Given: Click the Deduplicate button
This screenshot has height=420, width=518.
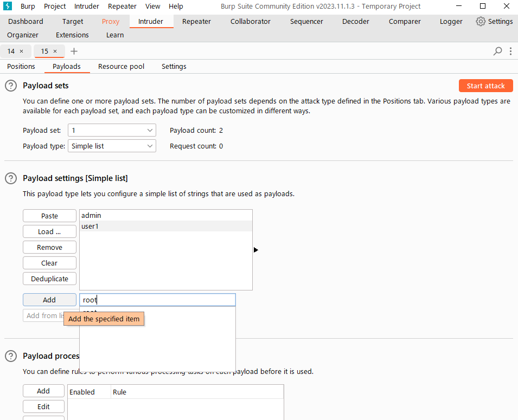Looking at the screenshot, I should point(49,279).
